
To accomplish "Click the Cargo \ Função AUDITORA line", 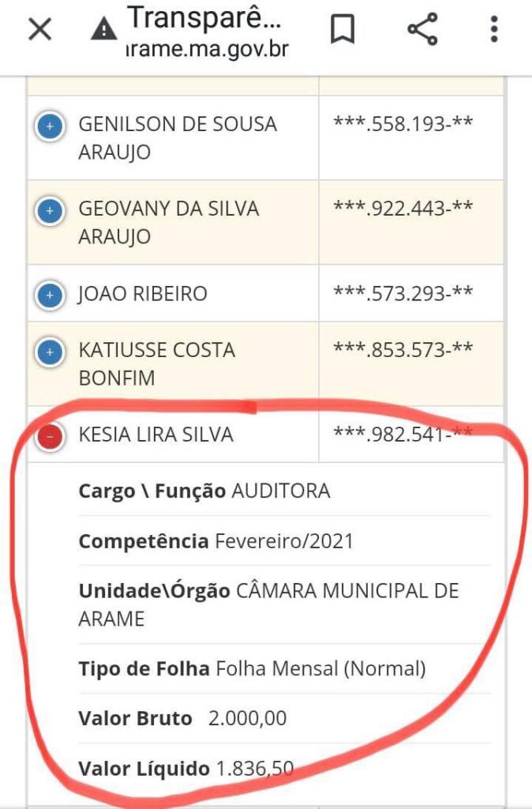I will point(204,491).
